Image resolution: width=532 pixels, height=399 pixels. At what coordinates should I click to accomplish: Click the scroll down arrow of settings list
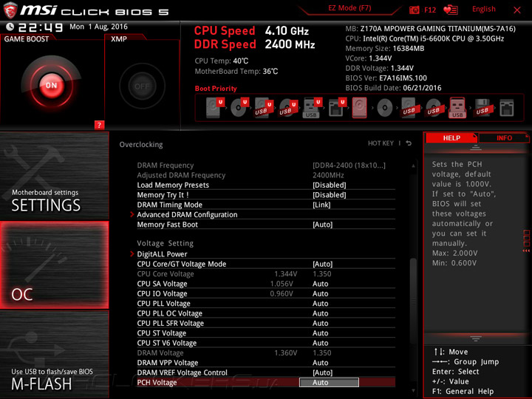click(413, 391)
